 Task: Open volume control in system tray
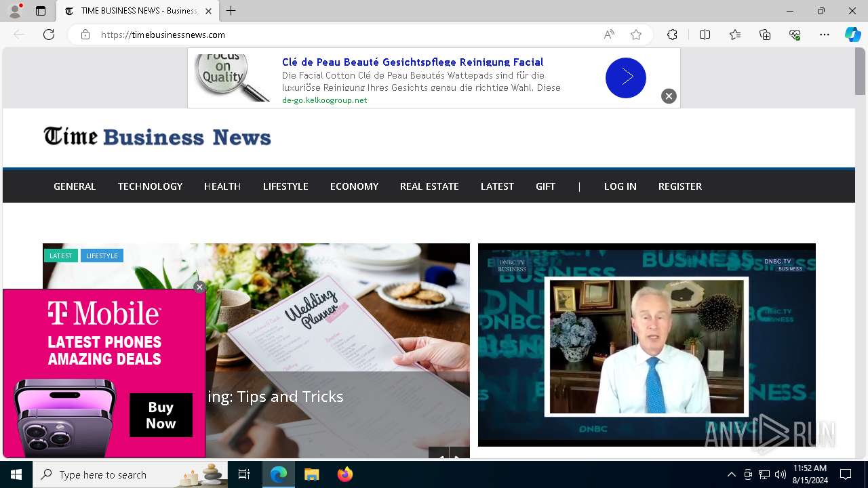coord(781,474)
